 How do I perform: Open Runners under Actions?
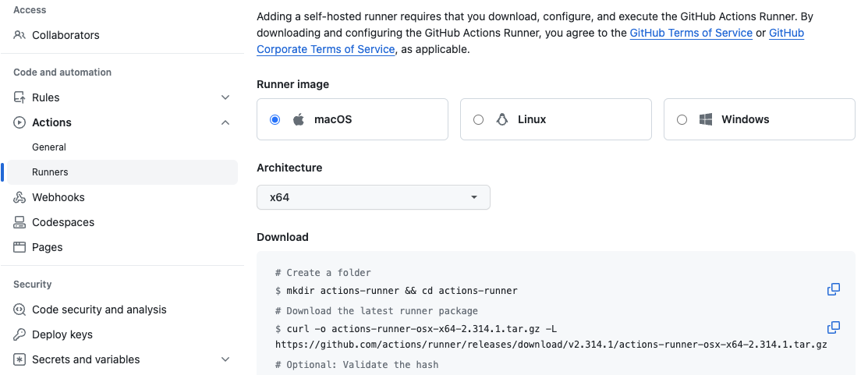(x=122, y=172)
